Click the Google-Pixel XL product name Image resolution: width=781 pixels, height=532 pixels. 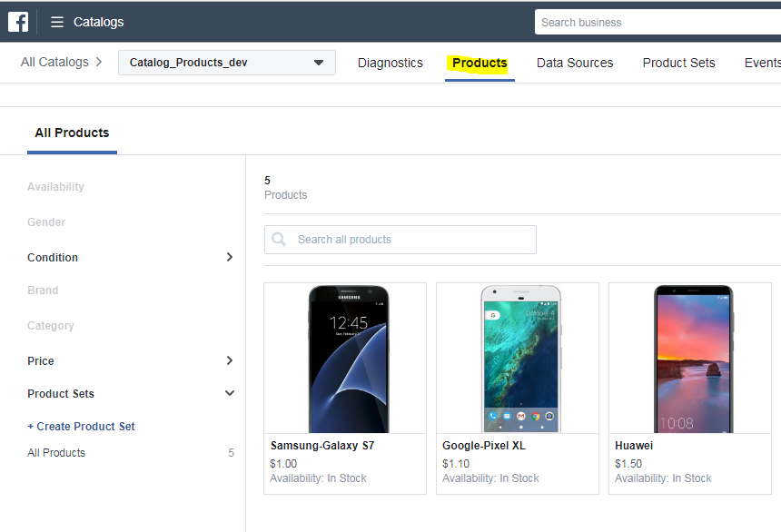484,446
